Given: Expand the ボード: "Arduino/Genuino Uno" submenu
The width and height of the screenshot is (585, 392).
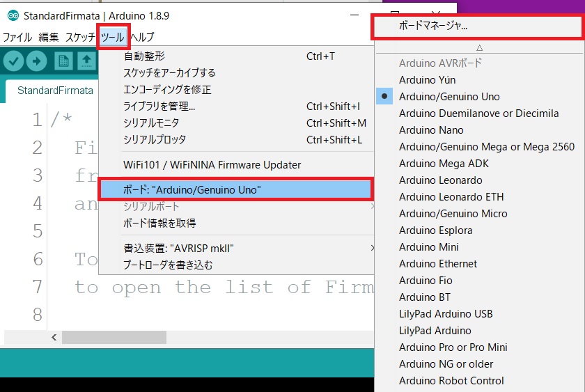Looking at the screenshot, I should coord(235,190).
